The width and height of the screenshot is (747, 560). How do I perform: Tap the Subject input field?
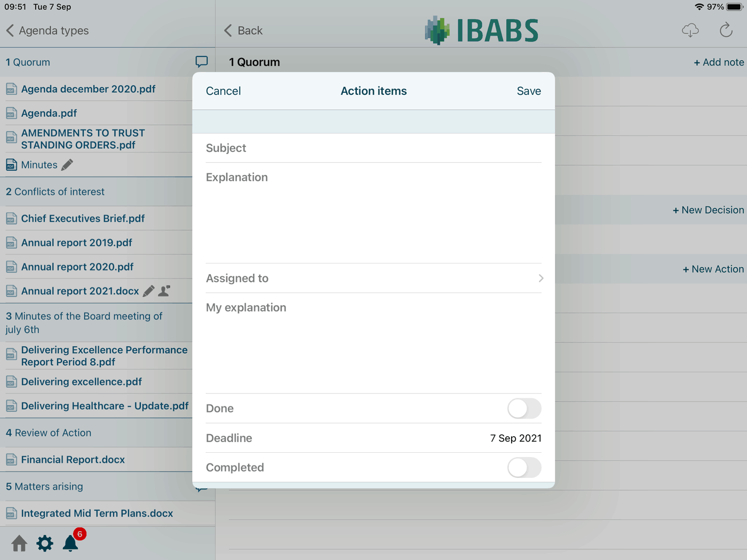point(373,148)
